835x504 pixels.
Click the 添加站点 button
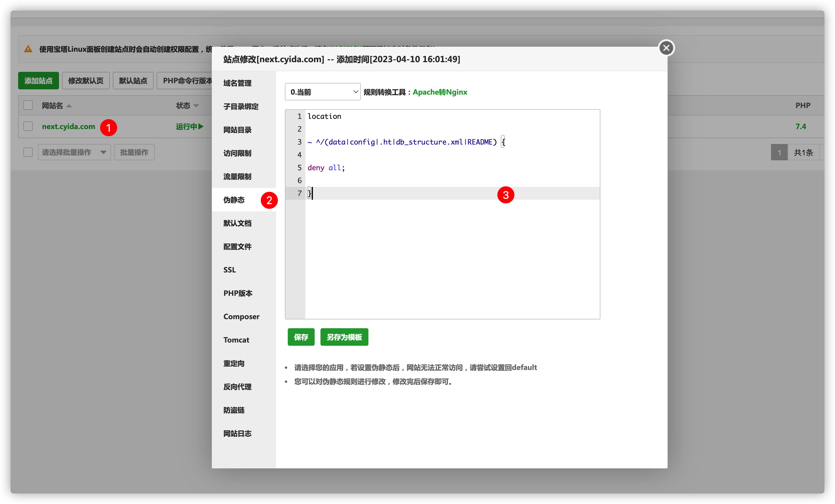click(x=38, y=81)
